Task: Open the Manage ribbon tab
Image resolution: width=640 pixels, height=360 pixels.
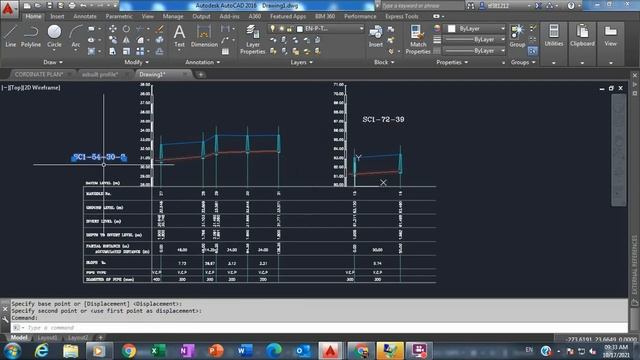Action: (173, 16)
